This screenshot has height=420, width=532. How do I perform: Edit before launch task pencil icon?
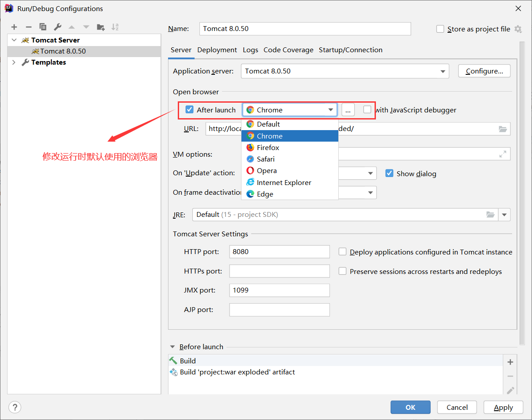[x=510, y=390]
